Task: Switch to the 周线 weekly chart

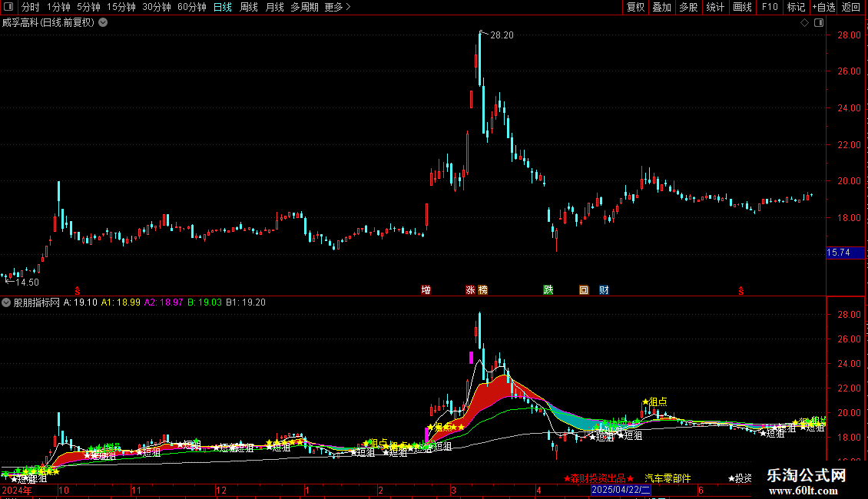Action: coord(249,7)
